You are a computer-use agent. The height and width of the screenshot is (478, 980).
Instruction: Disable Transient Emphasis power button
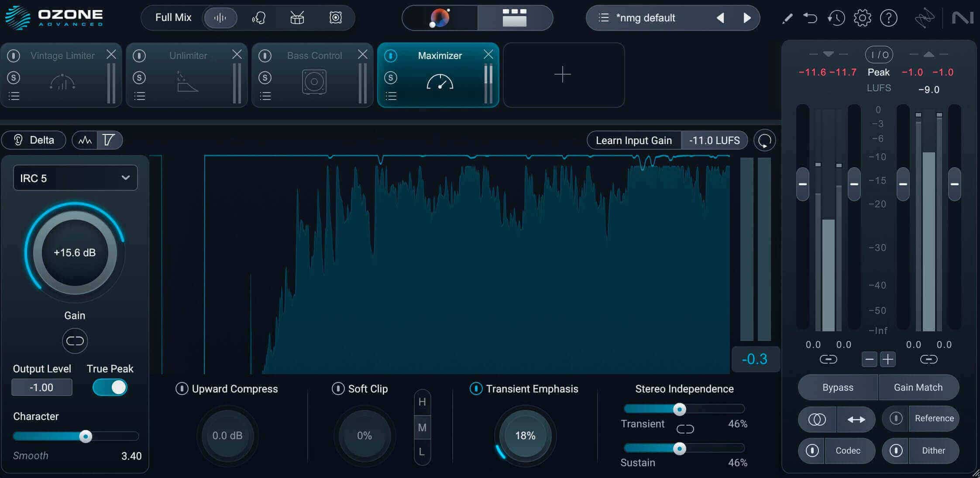476,389
